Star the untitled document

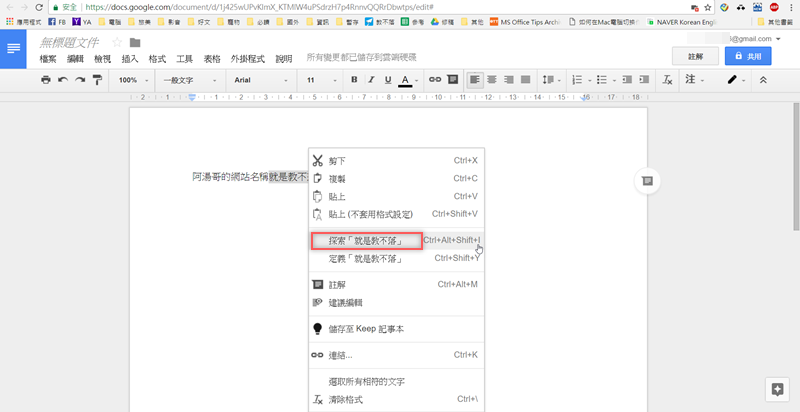pyautogui.click(x=117, y=42)
